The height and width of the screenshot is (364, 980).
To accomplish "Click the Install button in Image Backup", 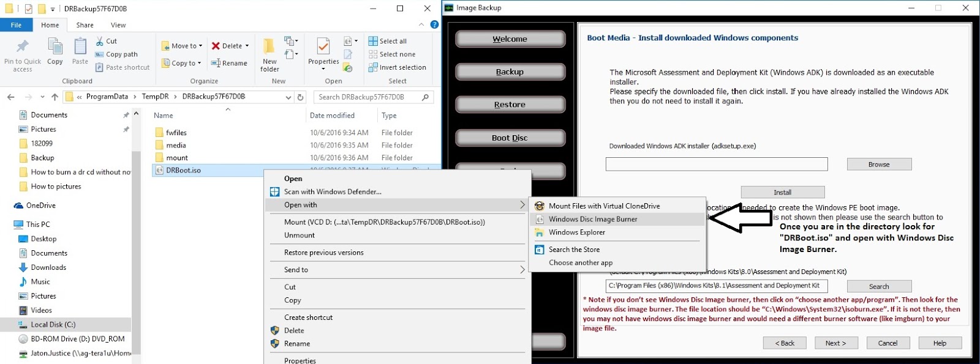I will click(x=782, y=192).
